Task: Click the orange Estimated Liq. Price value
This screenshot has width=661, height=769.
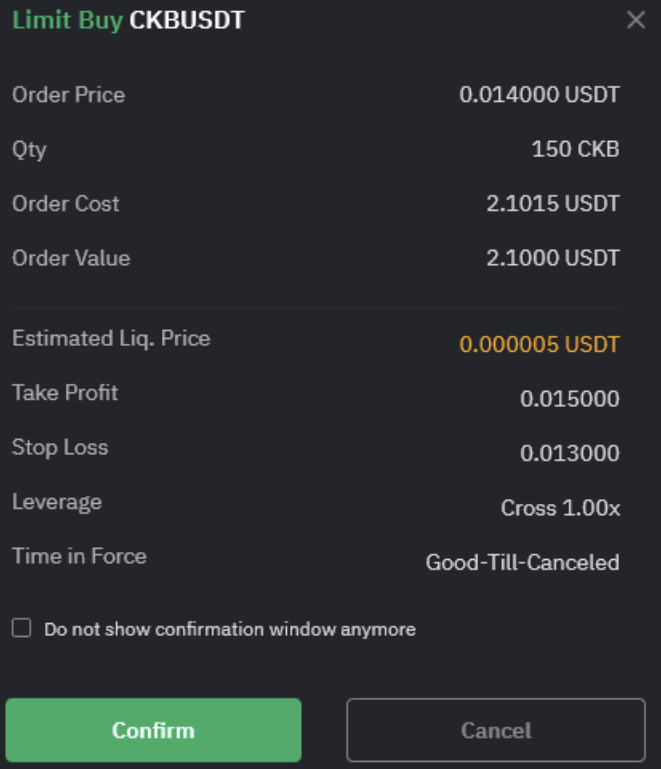Action: (539, 344)
